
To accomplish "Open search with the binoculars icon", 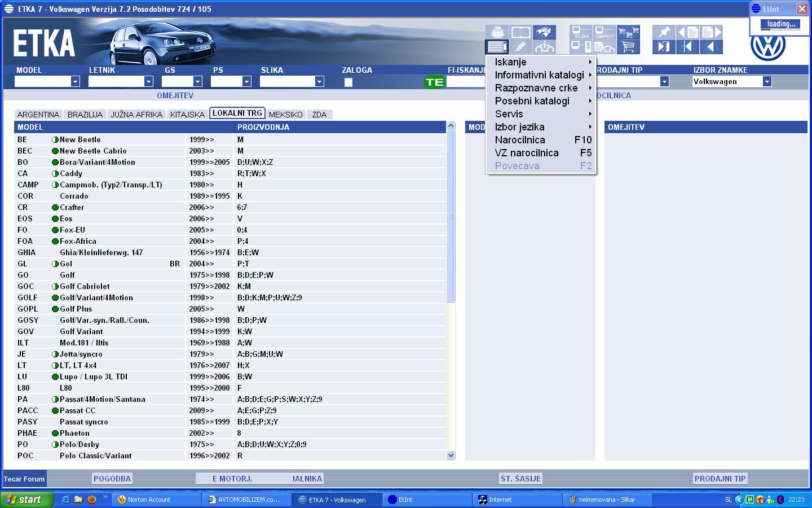I will coord(544,32).
